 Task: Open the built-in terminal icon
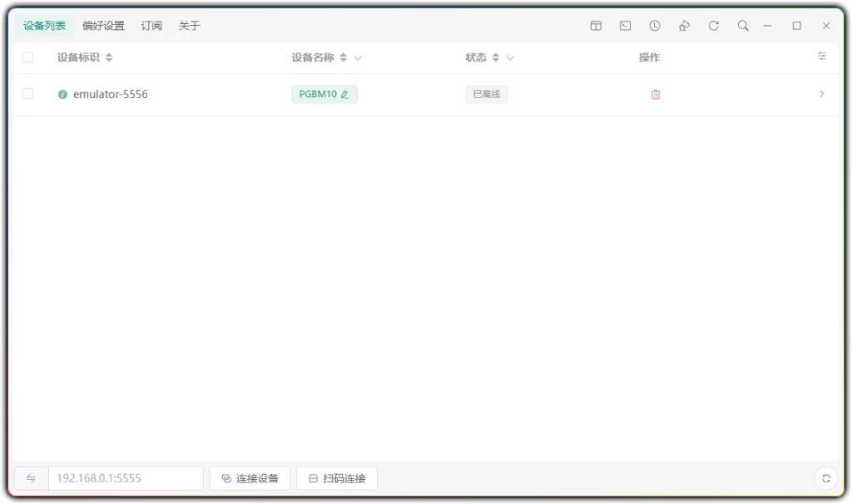pyautogui.click(x=625, y=26)
